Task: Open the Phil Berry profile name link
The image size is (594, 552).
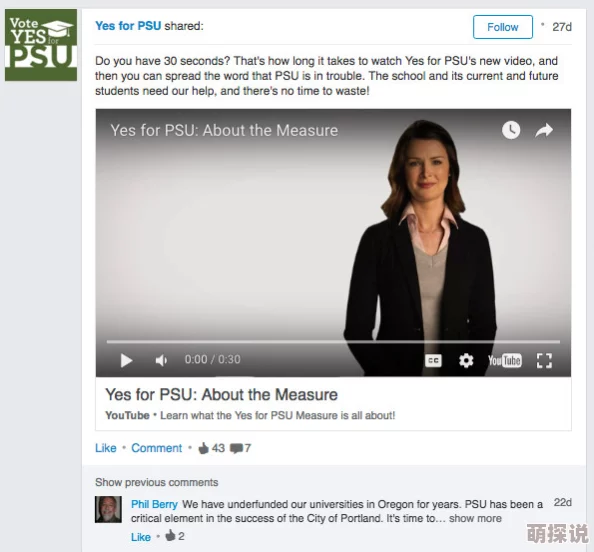Action: 154,504
